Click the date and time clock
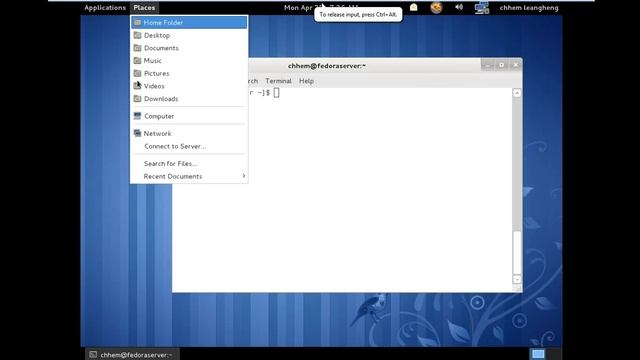Viewport: 640px width, 360px height. click(x=321, y=7)
